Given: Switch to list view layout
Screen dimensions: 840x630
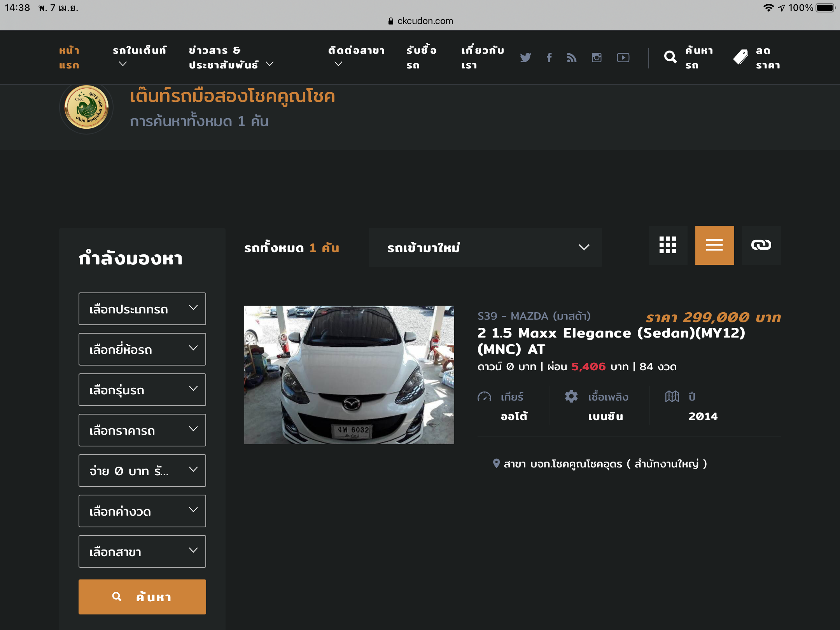Looking at the screenshot, I should 714,245.
